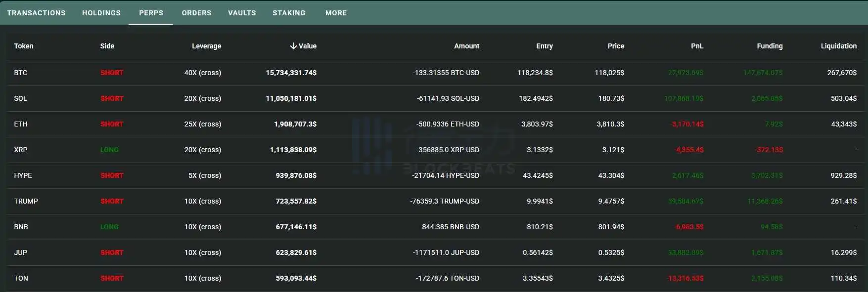Screen dimensions: 868x292
Task: Click the TON token cell
Action: click(x=21, y=278)
